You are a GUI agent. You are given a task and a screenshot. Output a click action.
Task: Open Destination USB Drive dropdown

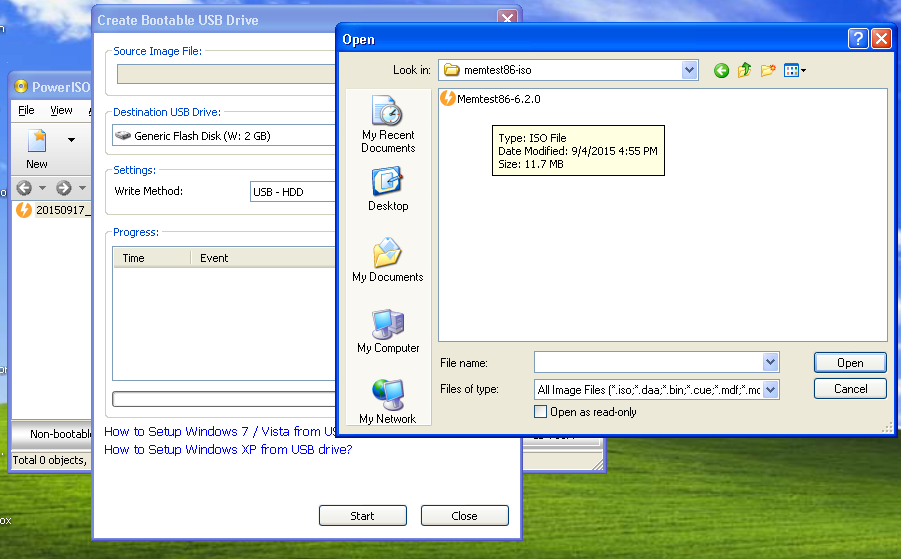click(224, 136)
